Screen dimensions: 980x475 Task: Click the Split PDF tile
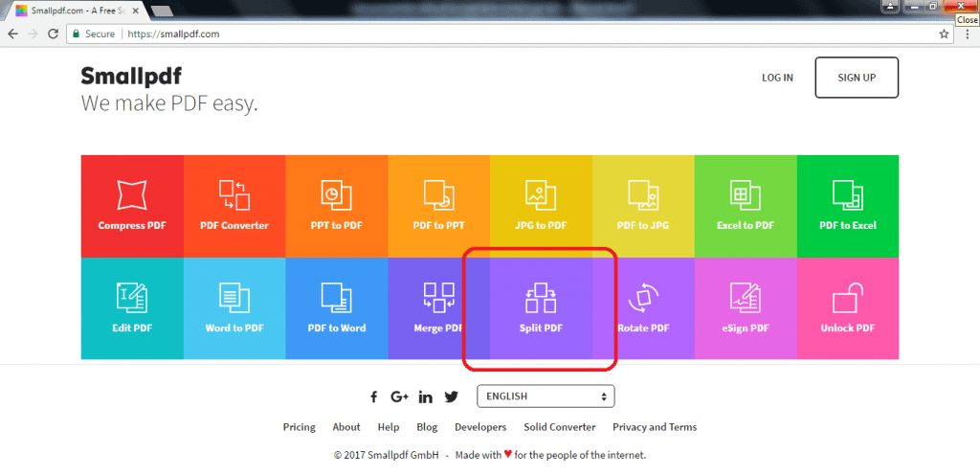pos(541,308)
